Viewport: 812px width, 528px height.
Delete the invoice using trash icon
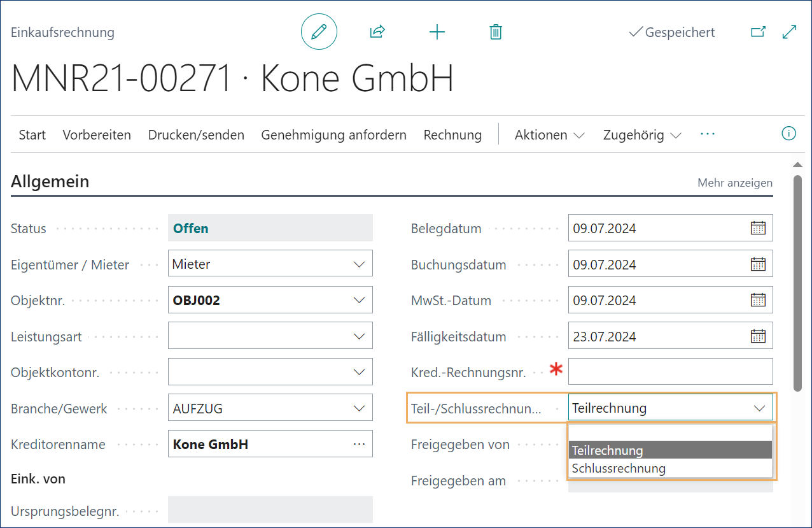click(496, 31)
